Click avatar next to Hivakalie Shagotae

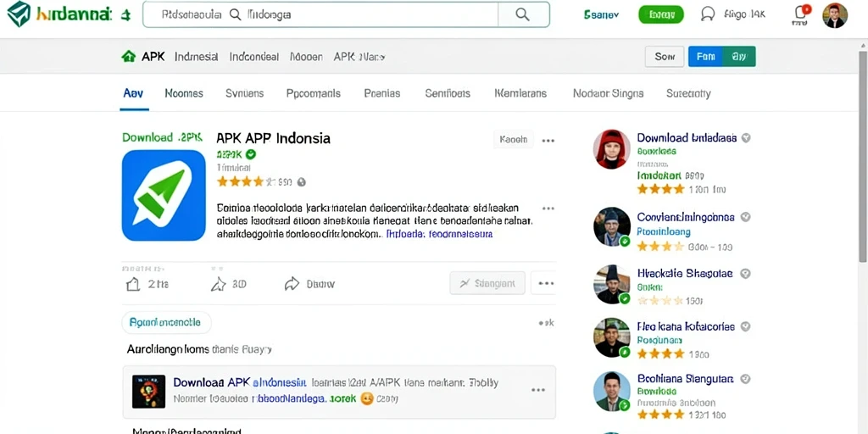pyautogui.click(x=612, y=285)
